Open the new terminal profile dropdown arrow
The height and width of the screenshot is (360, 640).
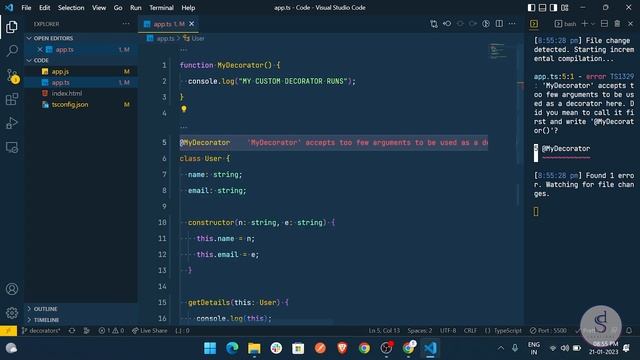tap(593, 24)
